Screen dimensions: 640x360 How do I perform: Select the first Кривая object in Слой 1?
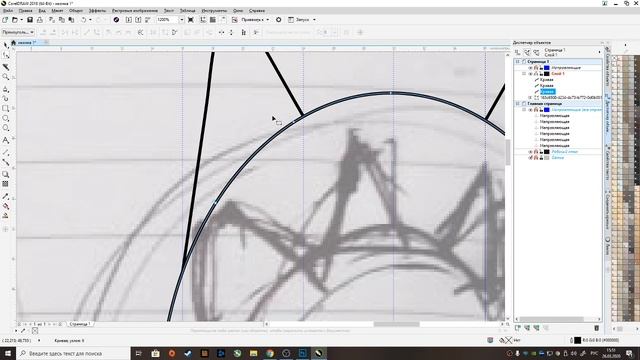pyautogui.click(x=547, y=80)
